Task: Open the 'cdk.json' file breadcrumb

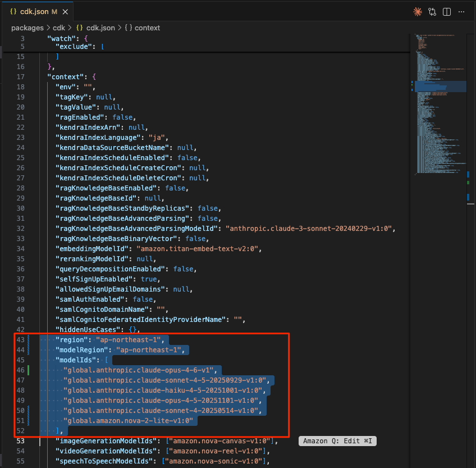Action: [x=100, y=28]
